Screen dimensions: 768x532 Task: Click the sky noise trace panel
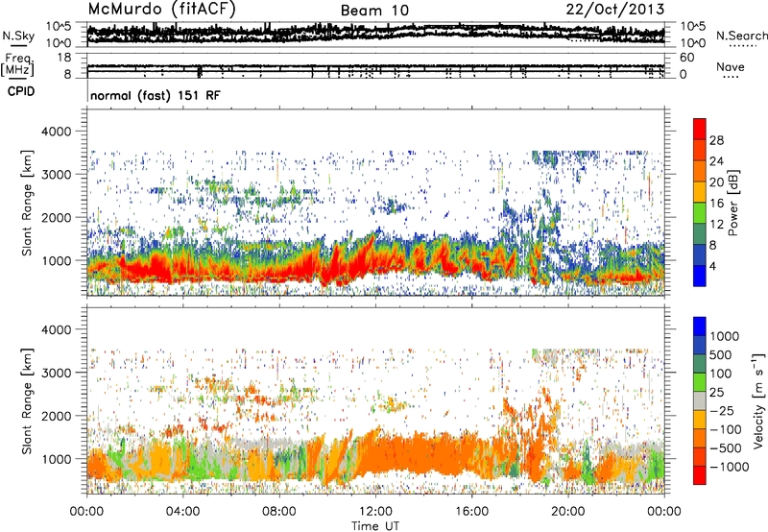(375, 34)
